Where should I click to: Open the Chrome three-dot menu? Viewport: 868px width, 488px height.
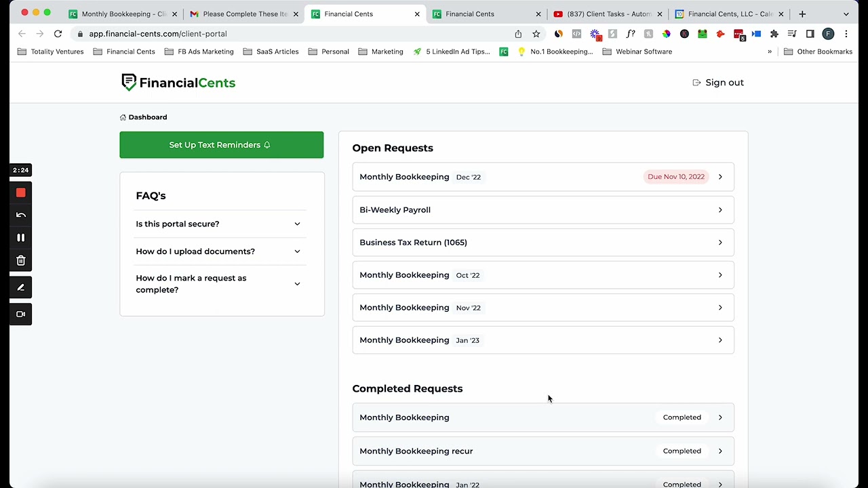(x=846, y=34)
